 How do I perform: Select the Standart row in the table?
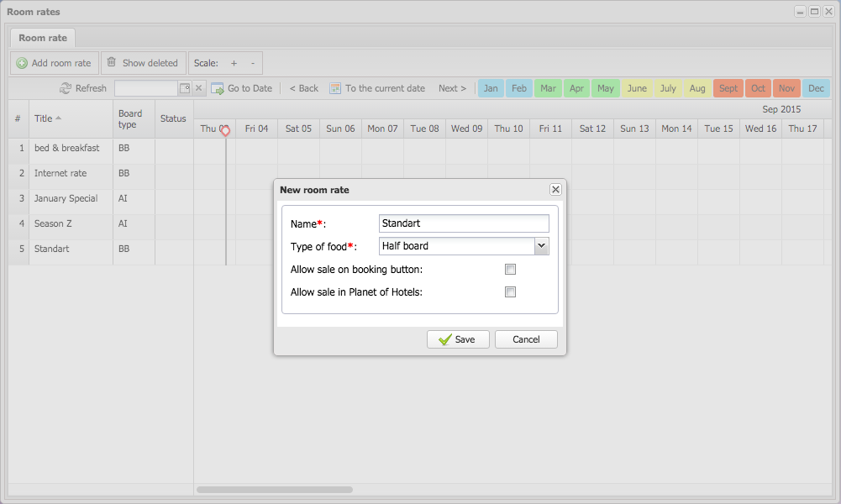click(x=101, y=252)
